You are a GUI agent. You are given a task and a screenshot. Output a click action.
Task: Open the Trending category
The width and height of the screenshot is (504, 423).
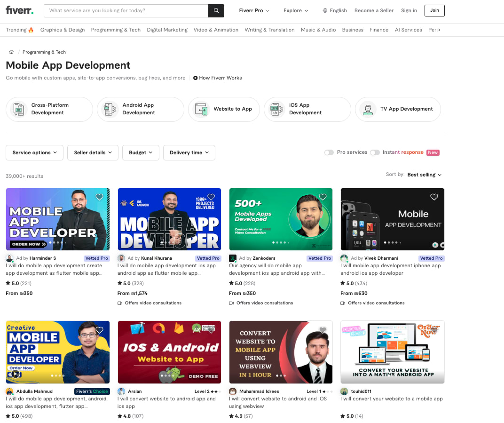(20, 30)
